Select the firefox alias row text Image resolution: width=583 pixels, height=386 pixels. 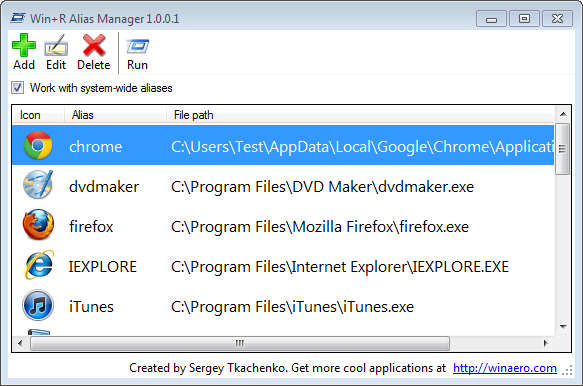click(x=91, y=226)
